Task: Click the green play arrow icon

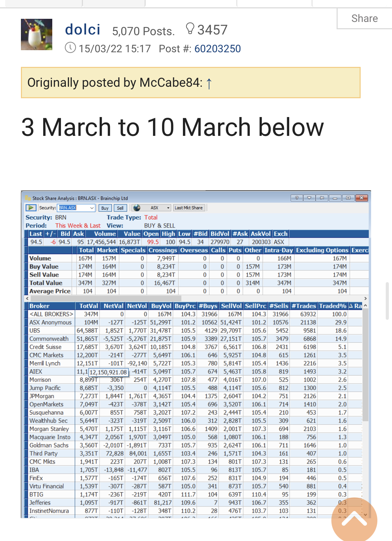Action: (31, 208)
